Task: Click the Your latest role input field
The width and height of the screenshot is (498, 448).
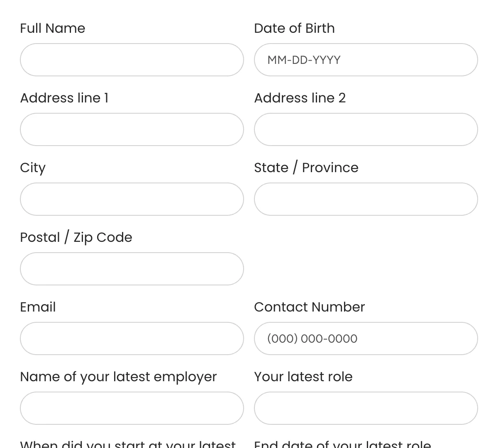Action: [x=366, y=408]
